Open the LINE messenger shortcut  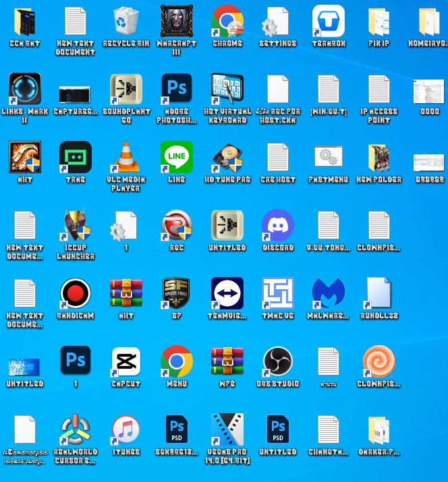(177, 158)
